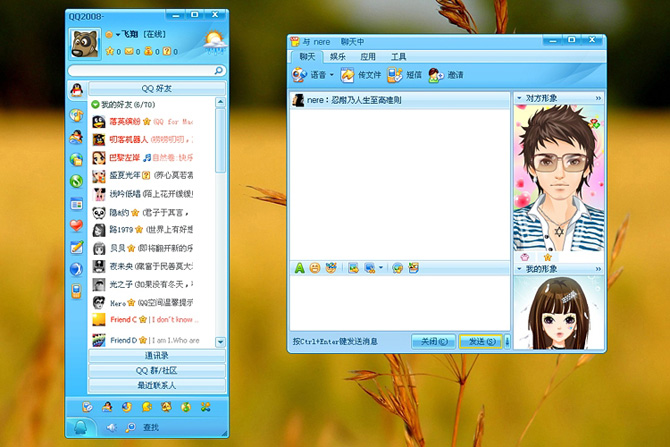This screenshot has width=670, height=447.
Task: Click the 传文件 send file icon
Action: tap(347, 75)
